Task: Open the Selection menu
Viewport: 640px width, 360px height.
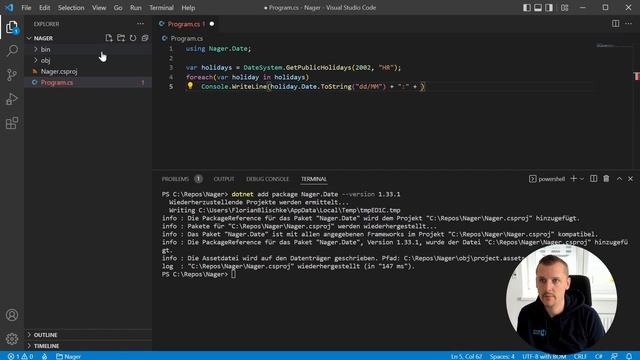Action: tap(71, 8)
